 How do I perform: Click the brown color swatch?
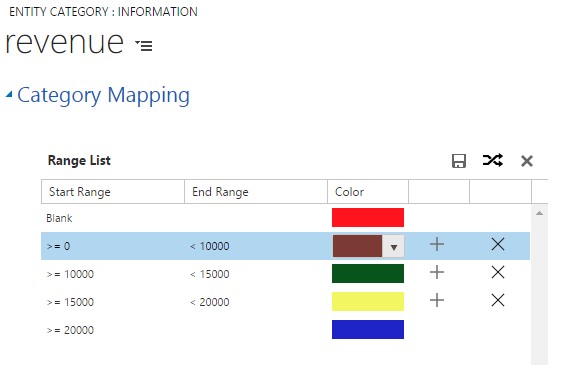pyautogui.click(x=357, y=246)
